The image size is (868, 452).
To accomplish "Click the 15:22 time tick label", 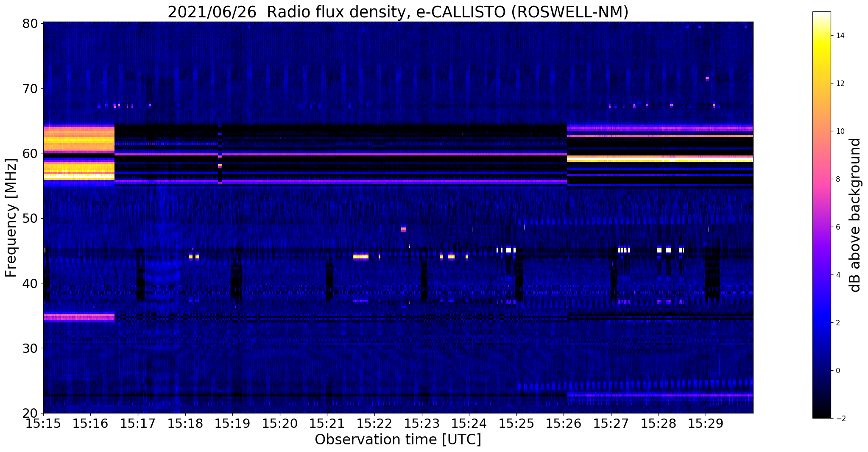I will (x=374, y=423).
